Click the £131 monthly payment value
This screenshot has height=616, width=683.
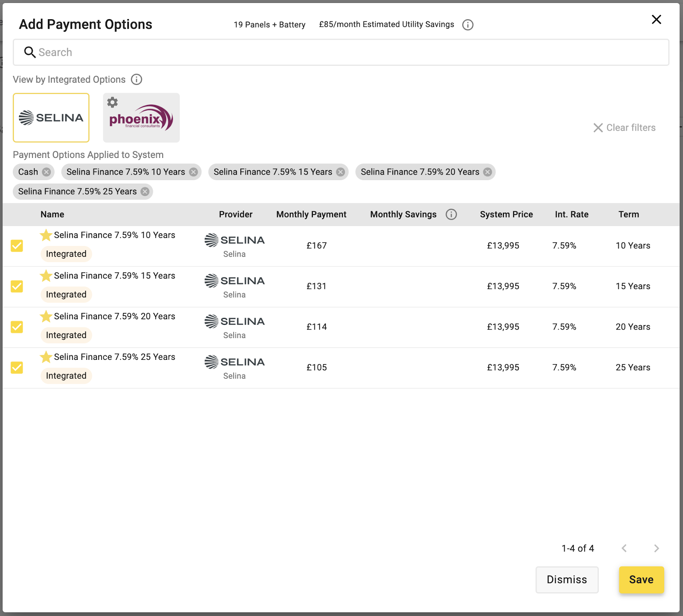click(317, 286)
